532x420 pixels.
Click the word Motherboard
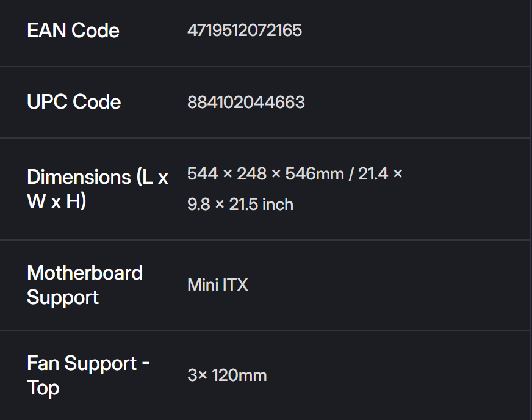[85, 273]
